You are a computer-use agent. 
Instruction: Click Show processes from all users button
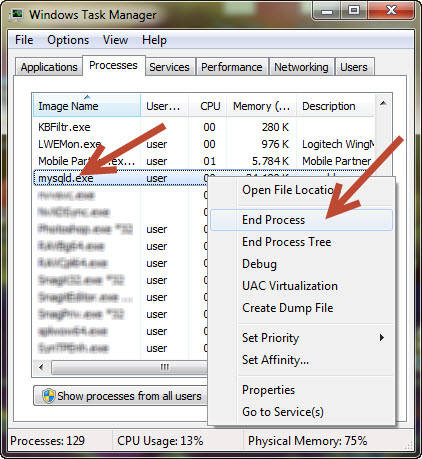click(x=121, y=396)
